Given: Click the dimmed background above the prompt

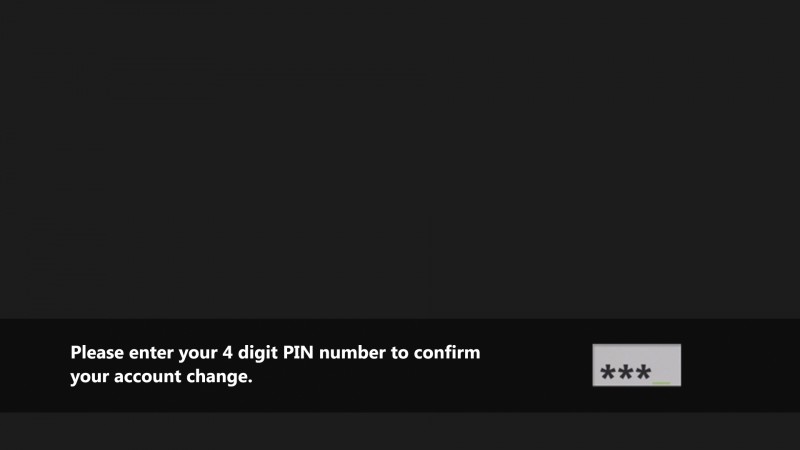Looking at the screenshot, I should [x=400, y=159].
